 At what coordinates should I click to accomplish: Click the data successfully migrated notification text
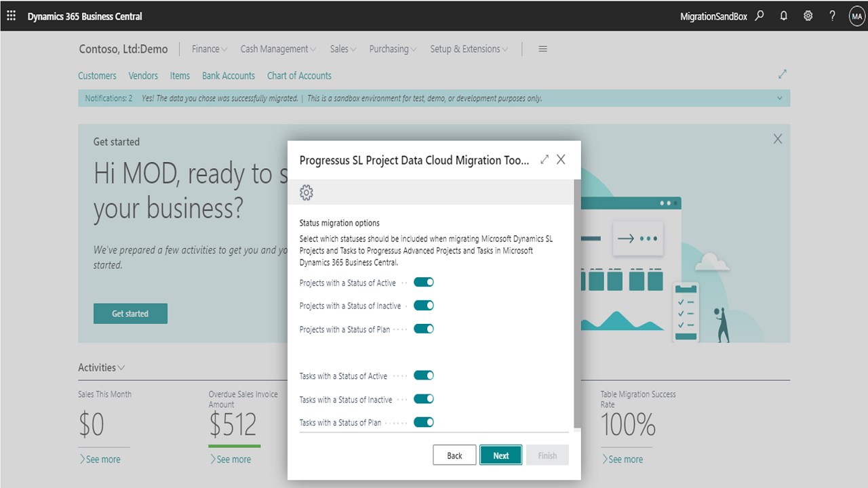220,98
